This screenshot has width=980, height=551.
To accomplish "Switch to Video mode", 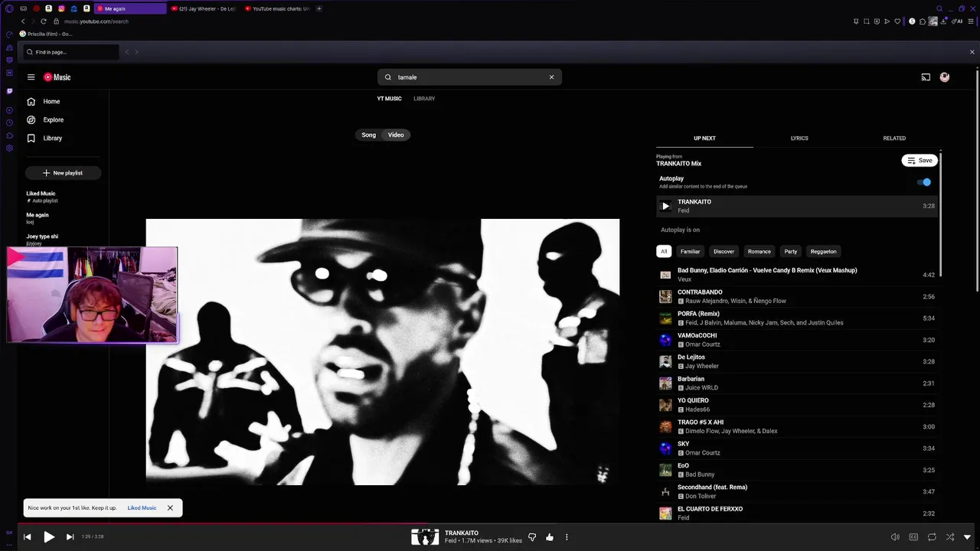I will click(396, 135).
